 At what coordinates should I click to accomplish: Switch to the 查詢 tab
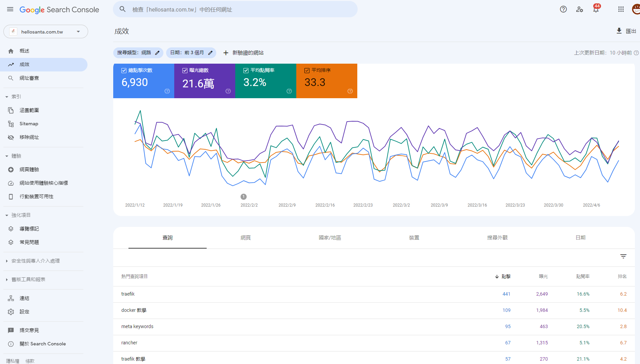(x=167, y=238)
